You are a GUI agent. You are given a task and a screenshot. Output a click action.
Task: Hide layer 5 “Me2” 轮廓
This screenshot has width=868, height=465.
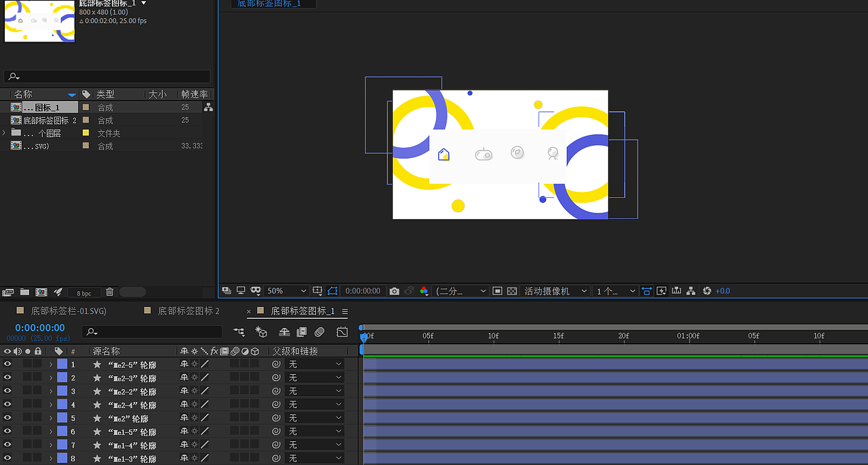[7, 418]
